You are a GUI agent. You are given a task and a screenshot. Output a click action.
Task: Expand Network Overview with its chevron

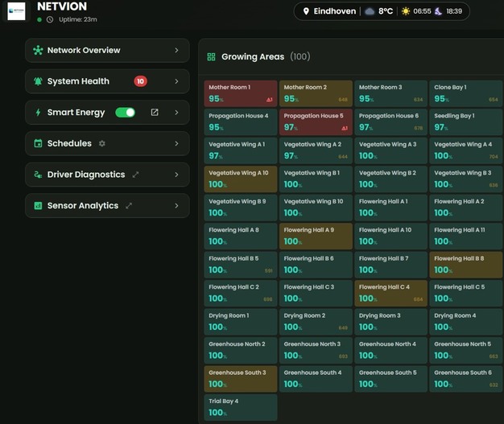click(176, 50)
